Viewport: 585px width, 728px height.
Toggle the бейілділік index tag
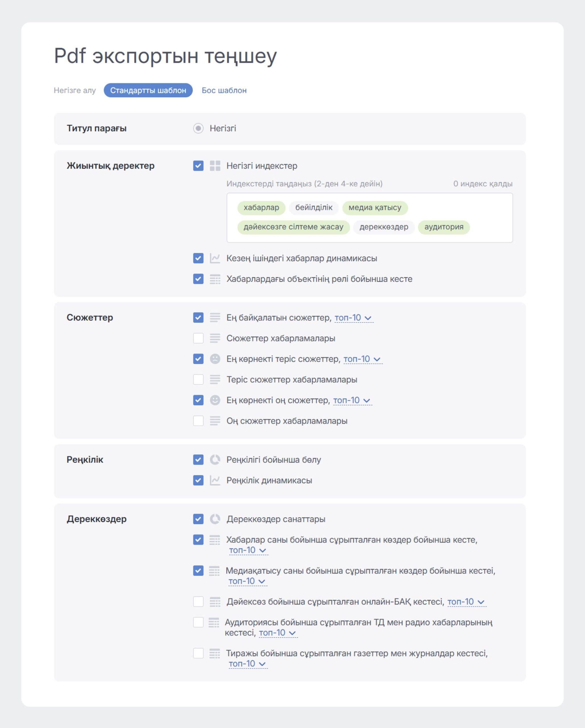pos(314,208)
